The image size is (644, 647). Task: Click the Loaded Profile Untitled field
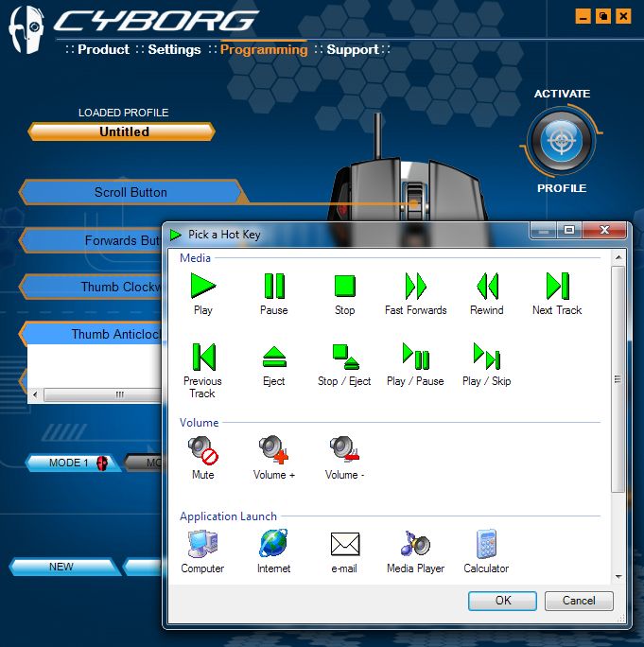124,131
